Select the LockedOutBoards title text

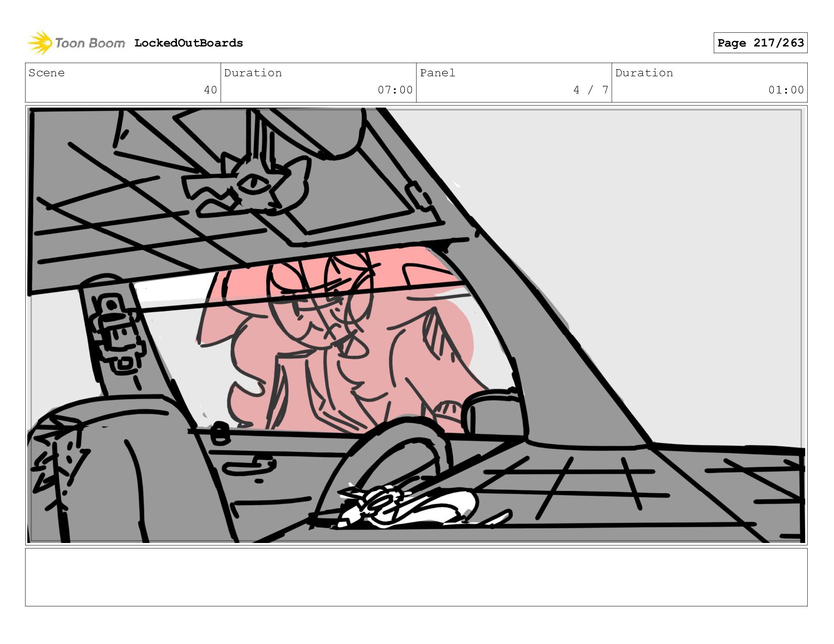point(189,43)
